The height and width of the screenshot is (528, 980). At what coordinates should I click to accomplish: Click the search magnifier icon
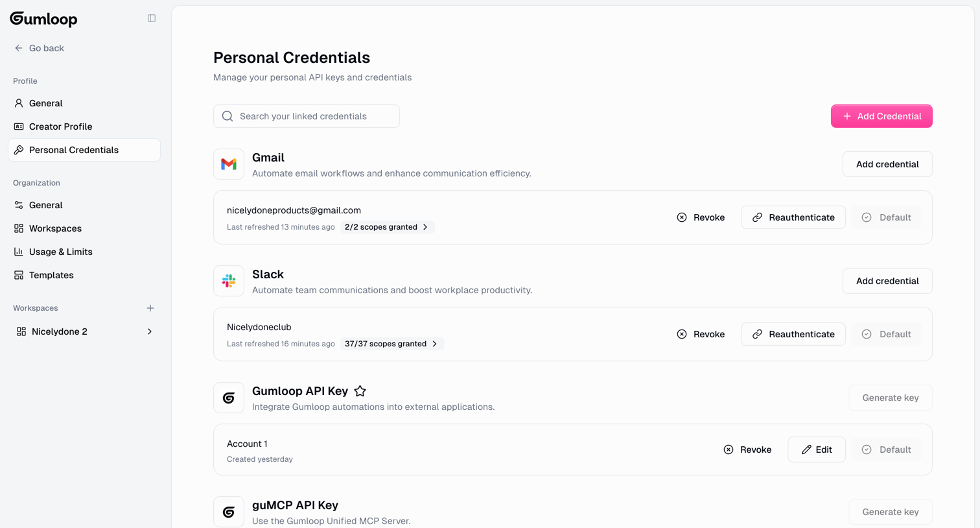[x=227, y=116]
